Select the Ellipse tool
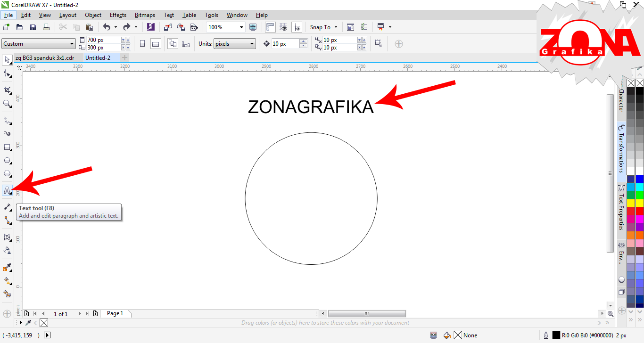This screenshot has height=343, width=644. [x=7, y=161]
